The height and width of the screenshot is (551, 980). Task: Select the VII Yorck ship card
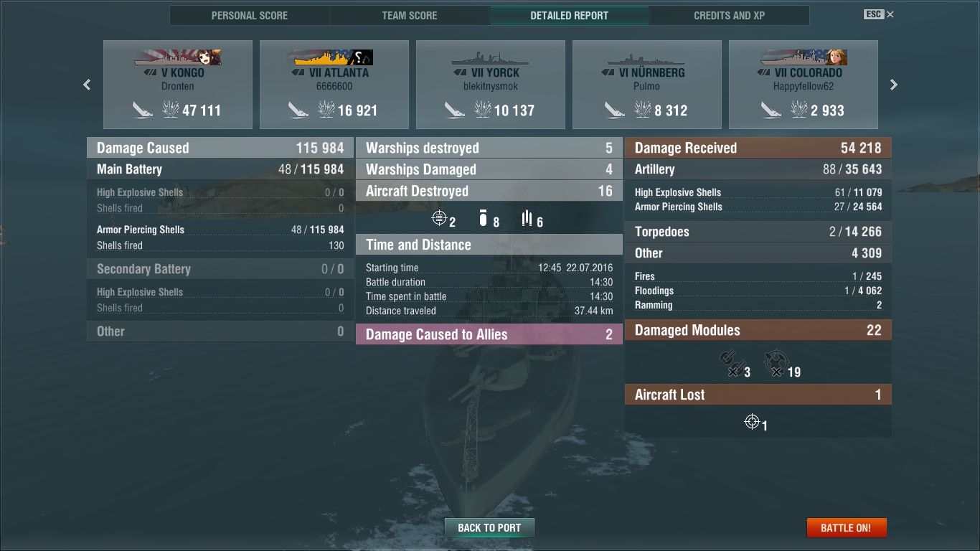(491, 85)
